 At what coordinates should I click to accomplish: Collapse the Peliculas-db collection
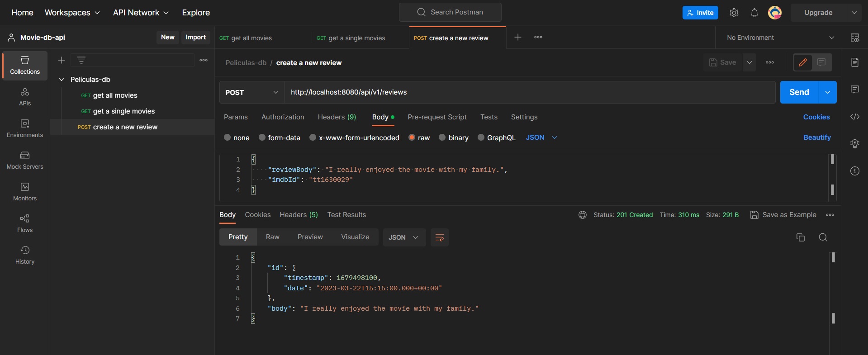(x=62, y=80)
